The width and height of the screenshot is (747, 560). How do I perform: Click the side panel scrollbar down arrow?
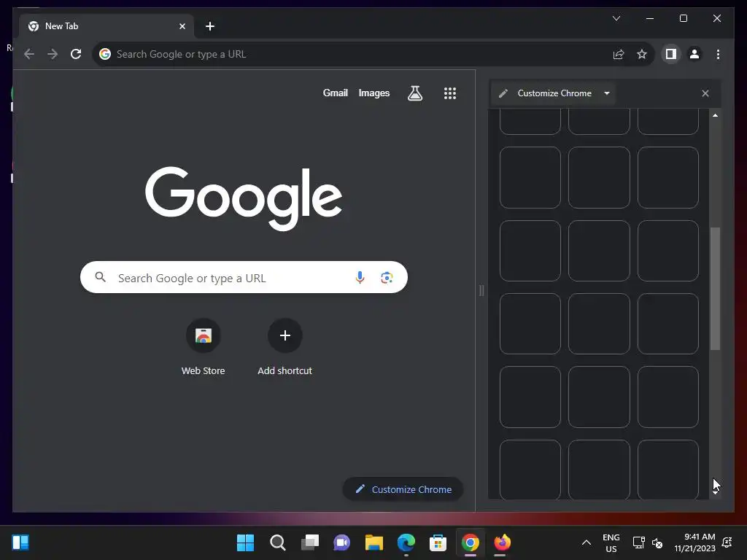pyautogui.click(x=715, y=492)
